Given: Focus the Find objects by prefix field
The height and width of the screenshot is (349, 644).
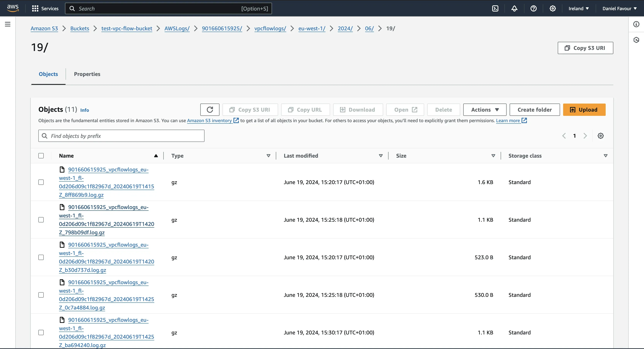Looking at the screenshot, I should tap(121, 136).
